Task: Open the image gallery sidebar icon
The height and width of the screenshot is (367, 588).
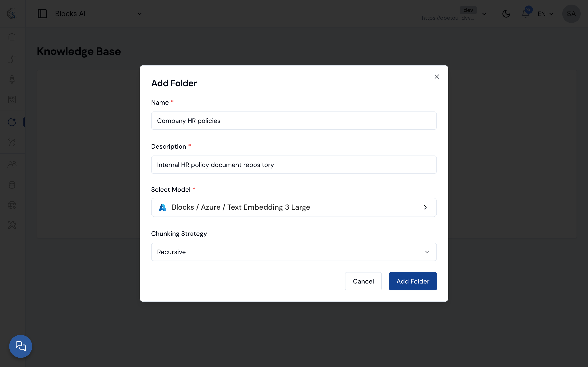Action: tap(12, 100)
